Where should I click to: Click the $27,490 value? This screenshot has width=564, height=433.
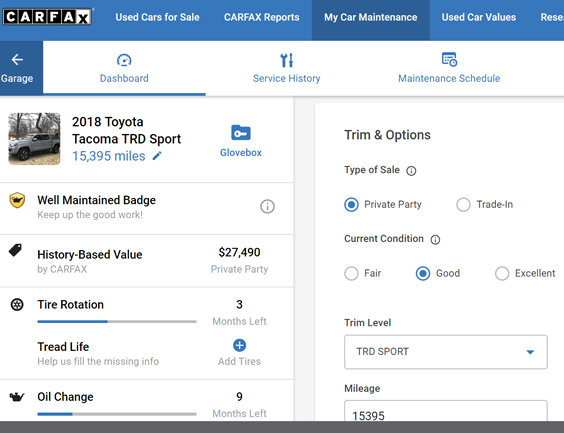239,252
